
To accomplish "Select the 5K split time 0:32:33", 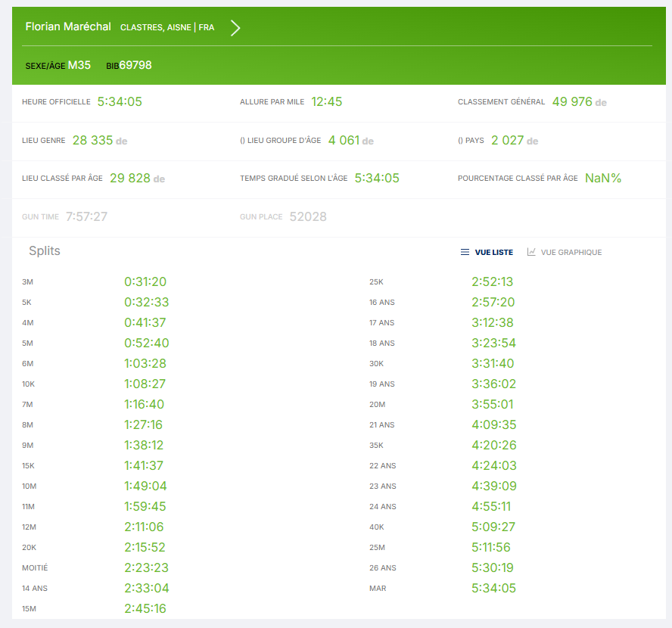I will pos(146,302).
